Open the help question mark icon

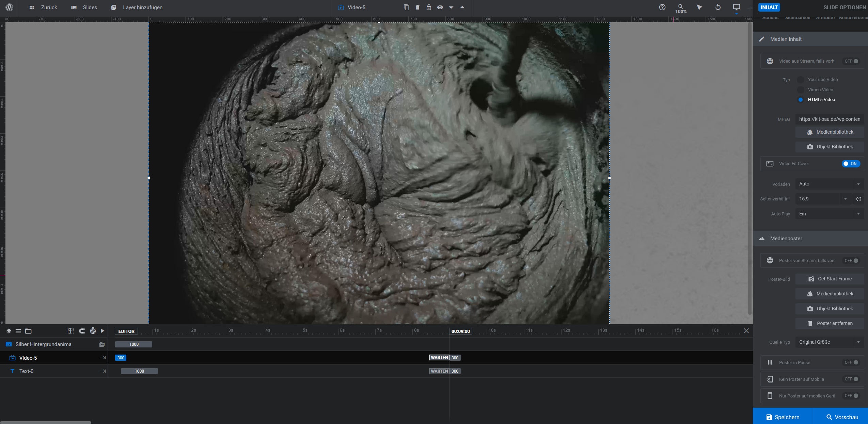tap(662, 7)
